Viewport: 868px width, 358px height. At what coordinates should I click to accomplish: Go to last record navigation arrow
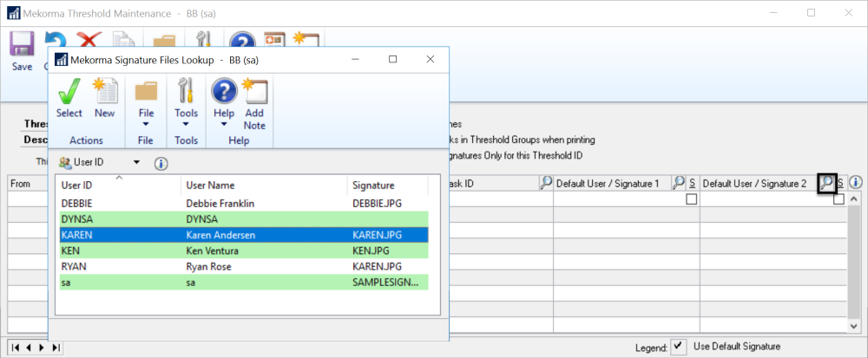point(56,348)
